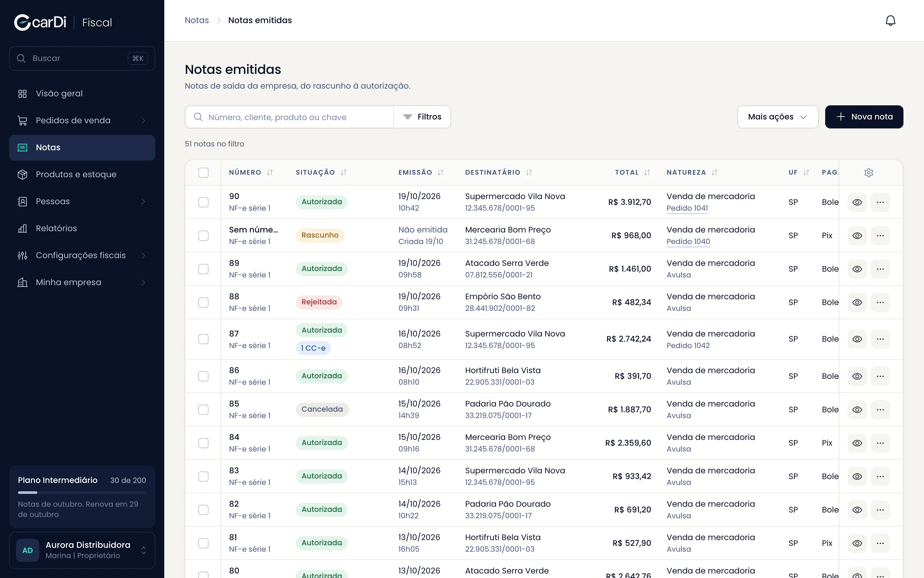
Task: Open Relatórios section
Action: click(82, 229)
